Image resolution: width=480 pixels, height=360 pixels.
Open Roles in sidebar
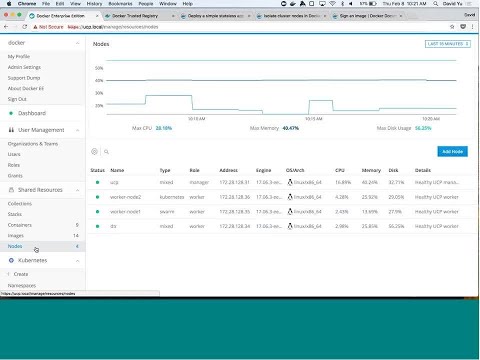point(14,165)
